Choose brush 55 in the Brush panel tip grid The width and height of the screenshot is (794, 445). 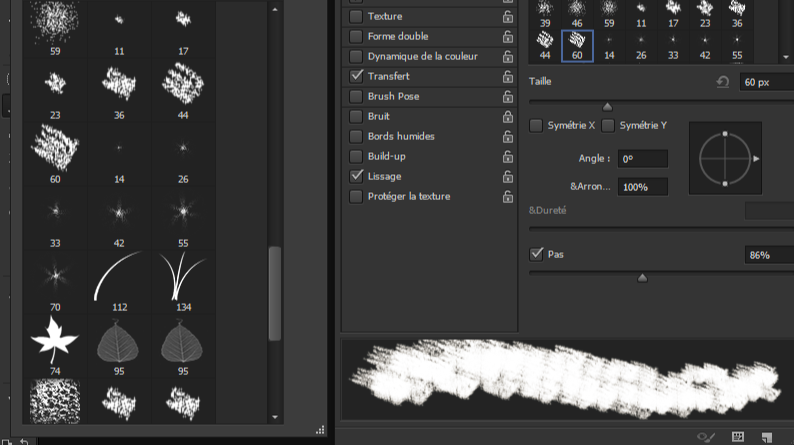click(737, 46)
